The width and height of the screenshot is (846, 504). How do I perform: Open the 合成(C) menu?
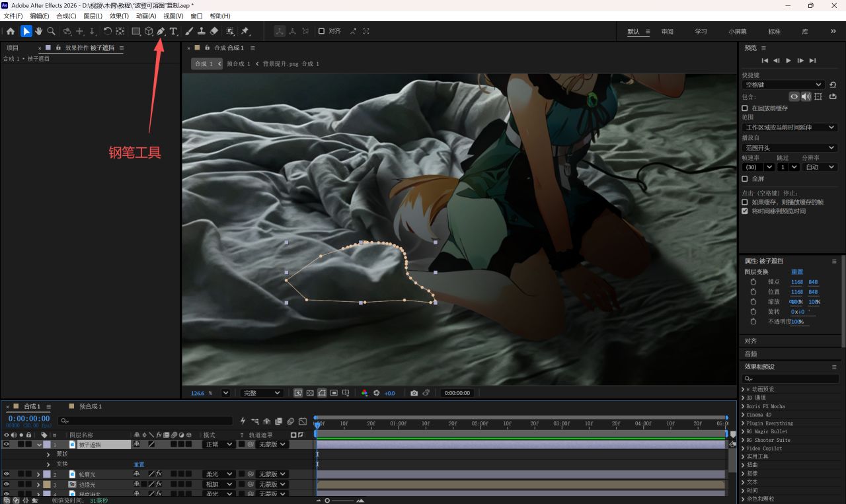66,16
